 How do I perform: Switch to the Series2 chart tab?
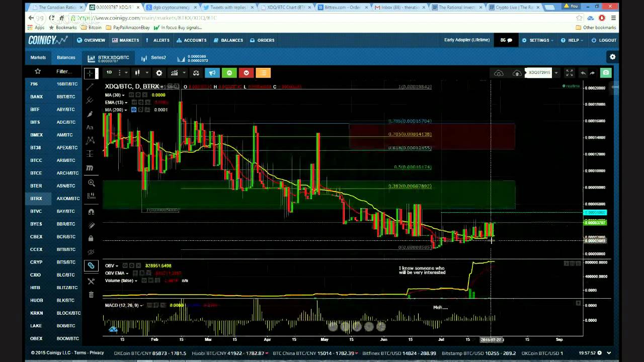point(154,58)
